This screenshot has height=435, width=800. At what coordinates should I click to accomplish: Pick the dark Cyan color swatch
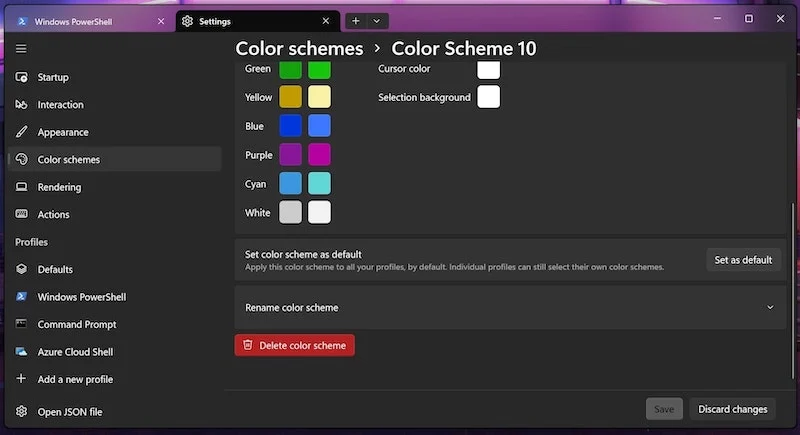(290, 184)
